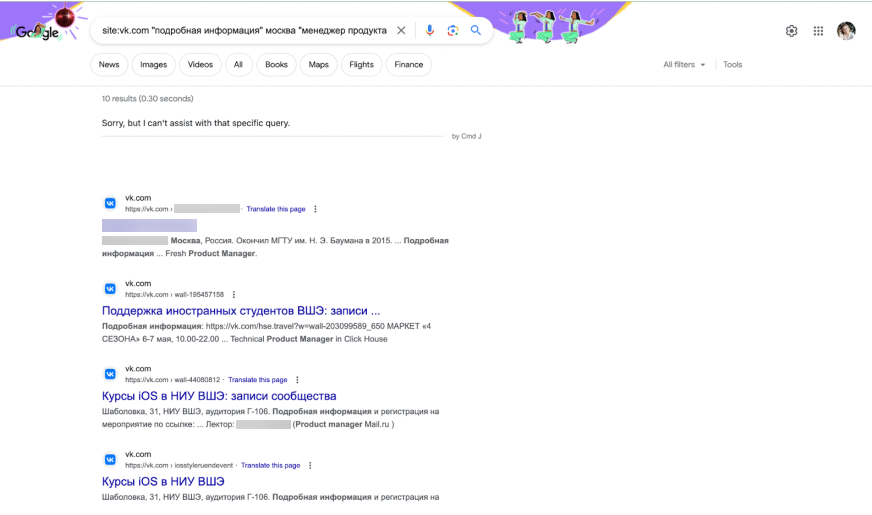Click into the search query field
Image resolution: width=872 pixels, height=515 pixels.
244,31
